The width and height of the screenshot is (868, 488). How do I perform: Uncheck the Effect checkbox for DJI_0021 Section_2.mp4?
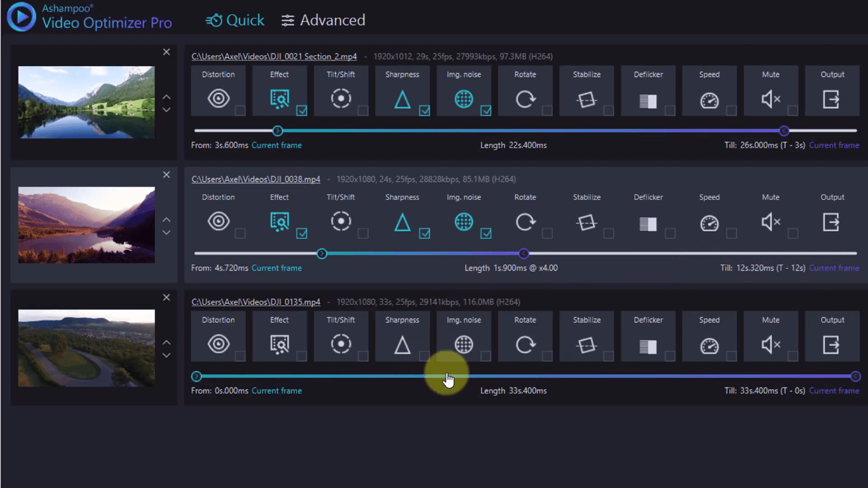click(x=302, y=111)
